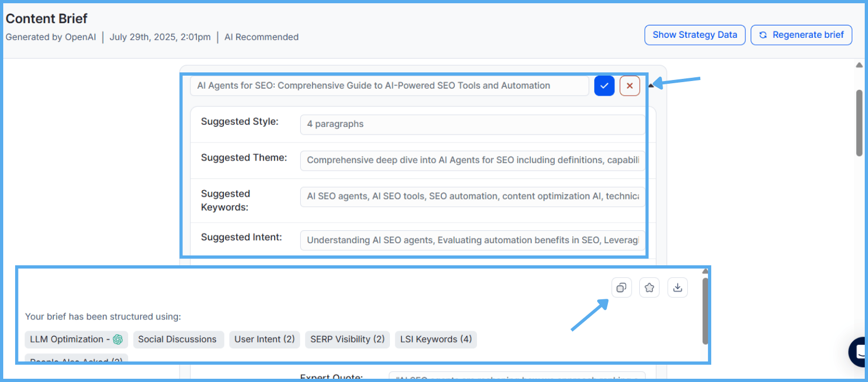Open the chat widget bubble
868x382 pixels.
click(x=859, y=352)
